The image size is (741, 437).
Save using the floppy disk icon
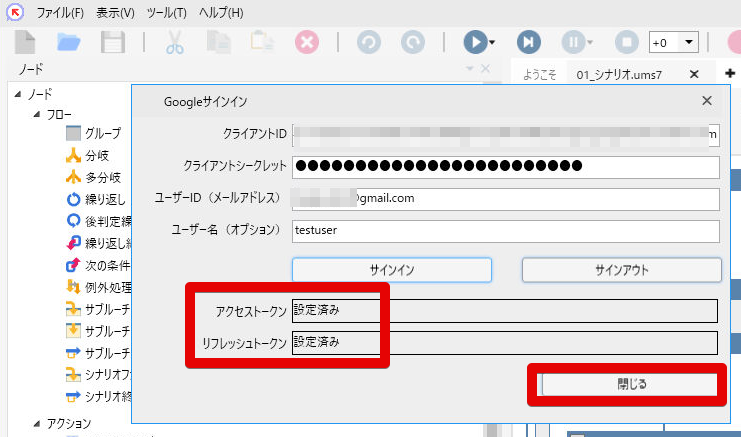click(x=113, y=42)
